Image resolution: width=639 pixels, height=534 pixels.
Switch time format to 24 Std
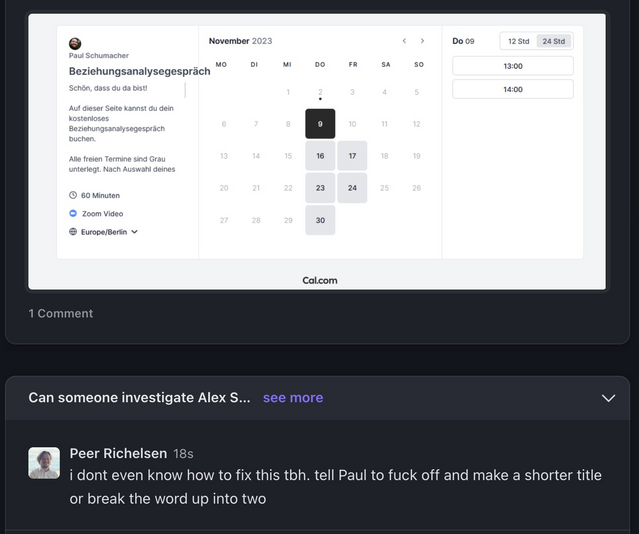[552, 41]
